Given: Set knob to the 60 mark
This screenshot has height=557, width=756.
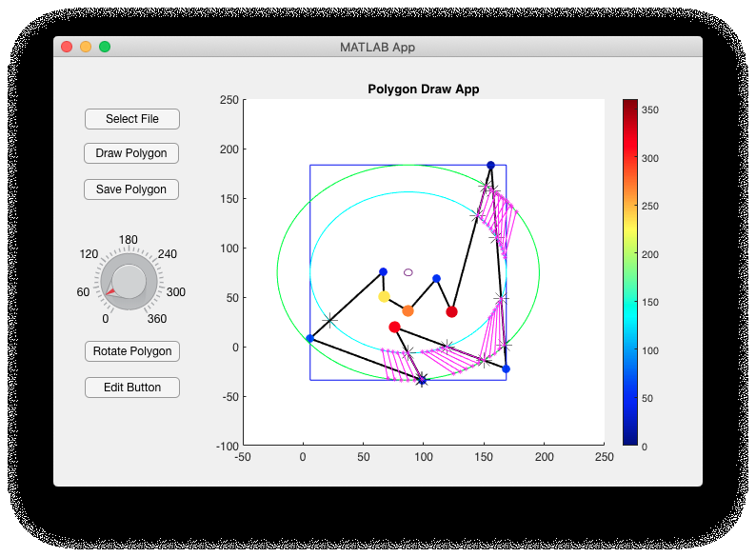Looking at the screenshot, I should click(x=83, y=292).
